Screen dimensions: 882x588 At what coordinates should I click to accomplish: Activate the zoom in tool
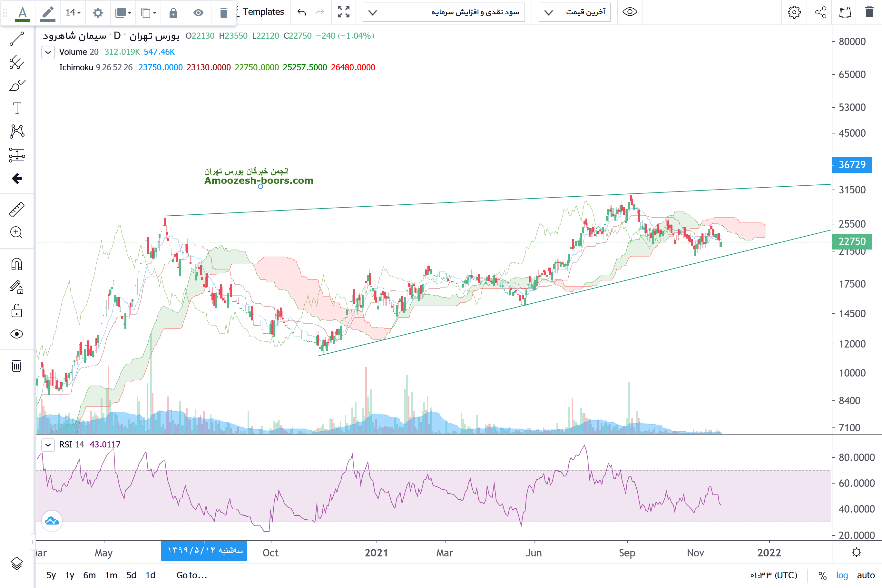point(16,232)
